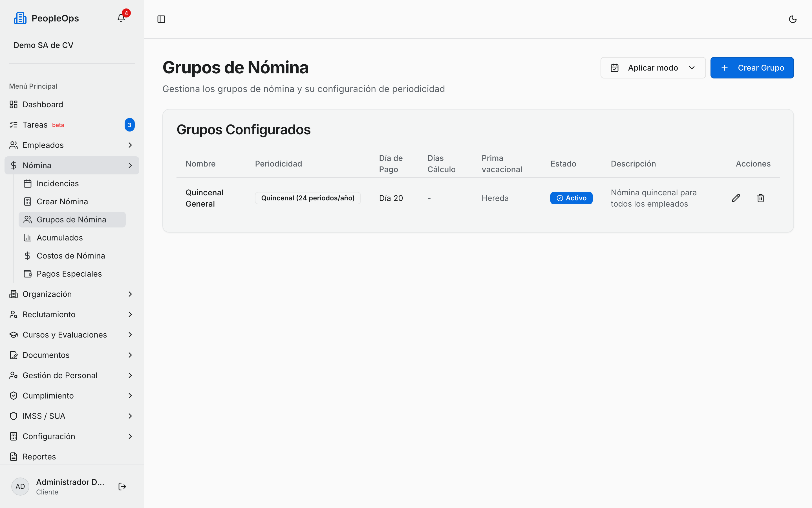Open Costos de Nómina submenu item
Screen dimensions: 812x508
coord(72,256)
